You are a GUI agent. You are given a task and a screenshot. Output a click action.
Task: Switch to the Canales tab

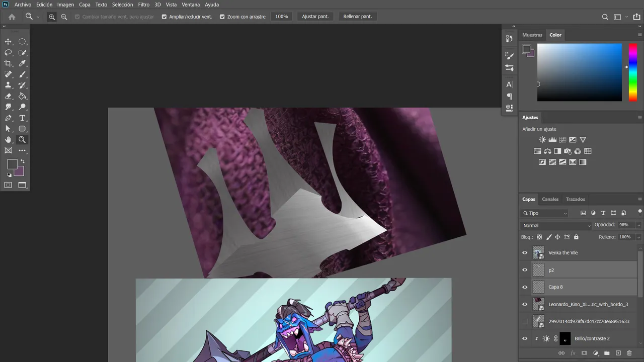click(x=550, y=199)
